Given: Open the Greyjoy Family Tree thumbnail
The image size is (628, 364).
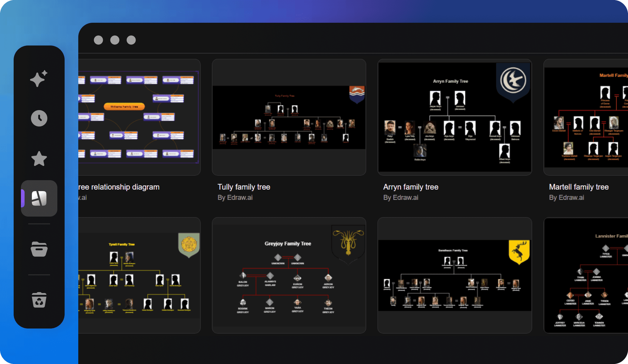Looking at the screenshot, I should (289, 275).
